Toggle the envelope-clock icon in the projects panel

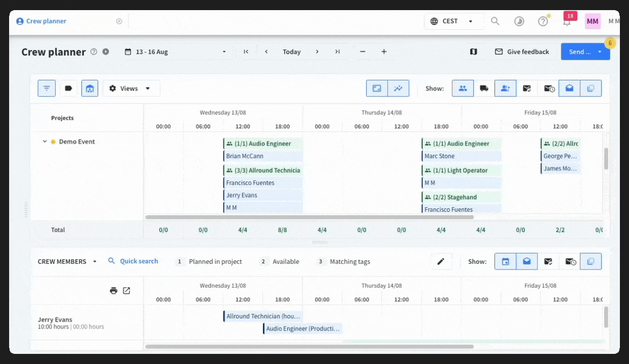549,88
